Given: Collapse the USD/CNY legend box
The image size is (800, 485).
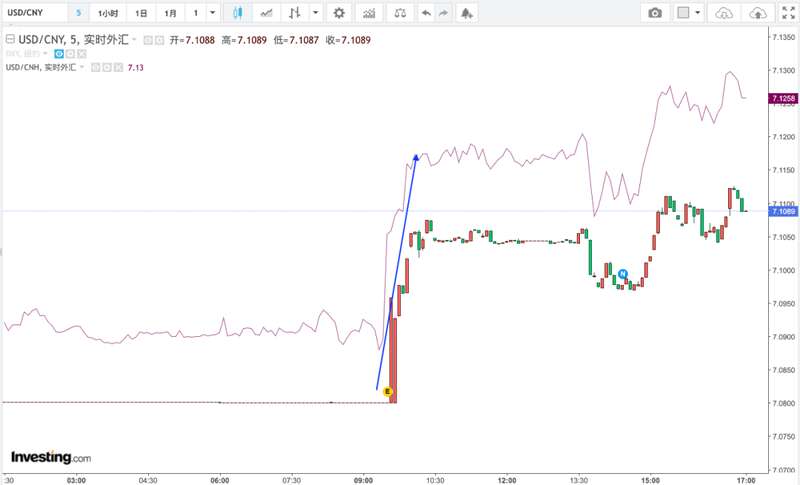Looking at the screenshot, I should (x=10, y=39).
